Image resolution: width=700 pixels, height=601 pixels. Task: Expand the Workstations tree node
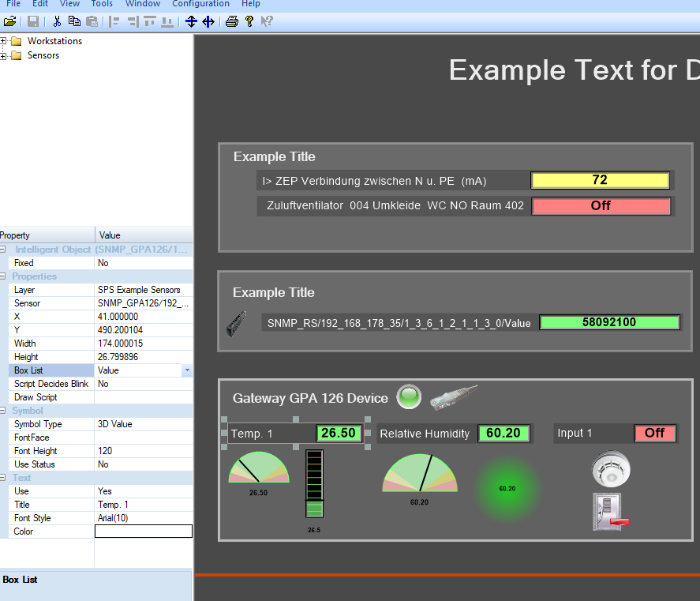4,41
